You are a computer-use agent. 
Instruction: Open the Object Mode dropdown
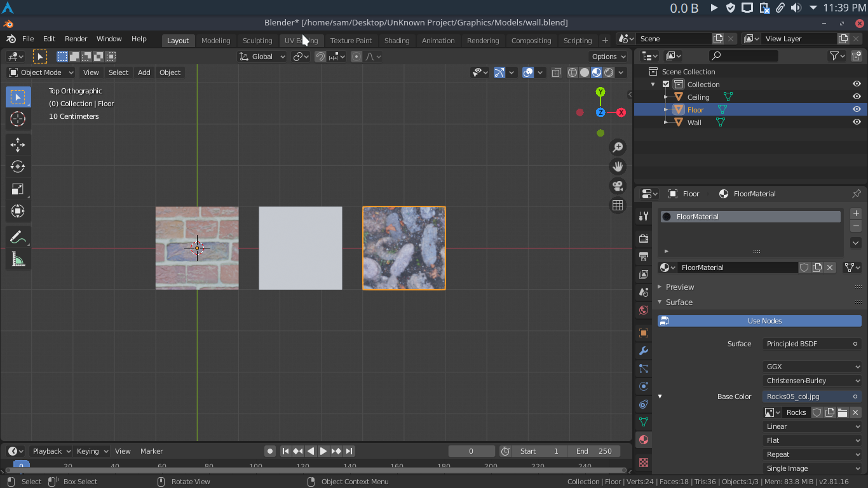click(x=41, y=72)
